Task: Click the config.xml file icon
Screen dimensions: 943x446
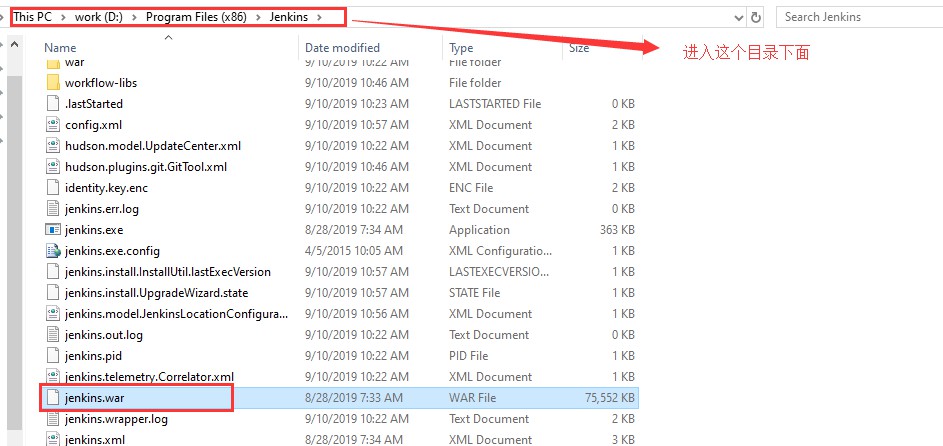Action: point(54,125)
